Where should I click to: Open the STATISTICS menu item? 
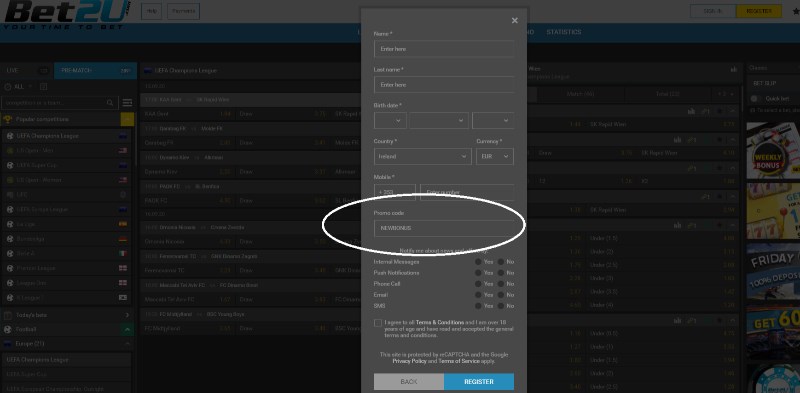tap(564, 32)
